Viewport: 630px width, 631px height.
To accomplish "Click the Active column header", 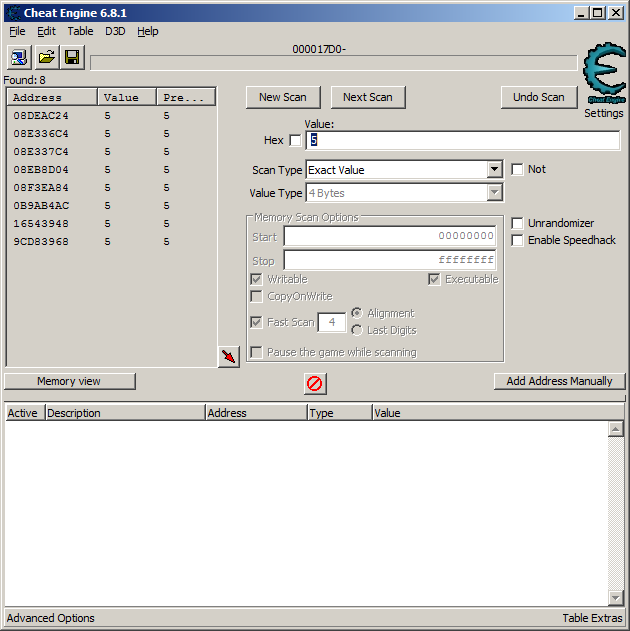I will click(x=25, y=413).
